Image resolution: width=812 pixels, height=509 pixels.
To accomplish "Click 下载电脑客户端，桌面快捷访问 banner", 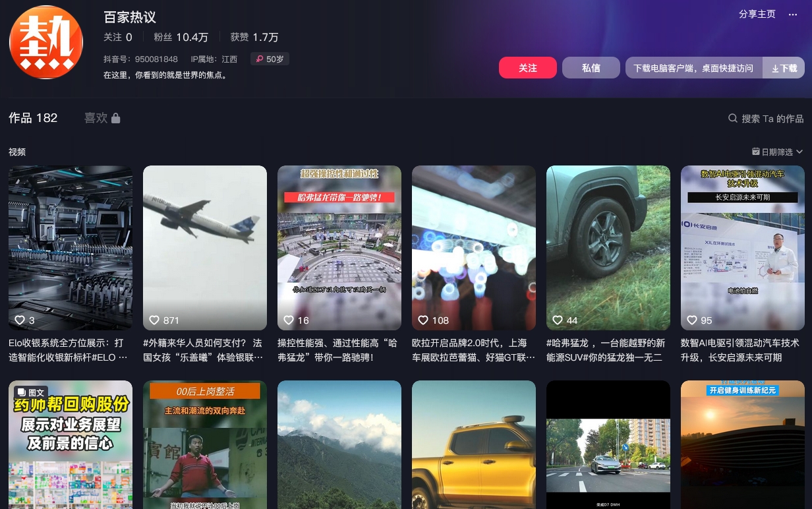I will [x=693, y=68].
